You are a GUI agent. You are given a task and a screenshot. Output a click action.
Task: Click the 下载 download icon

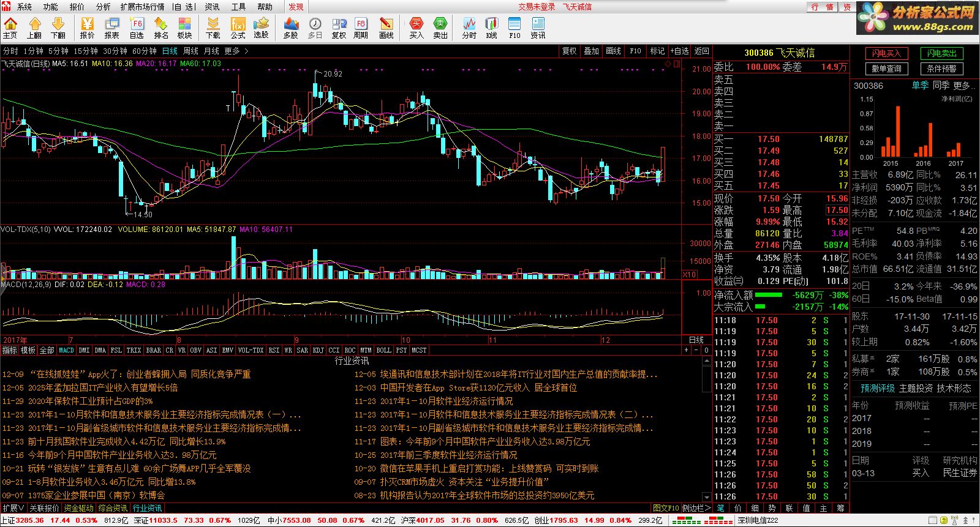tap(213, 28)
